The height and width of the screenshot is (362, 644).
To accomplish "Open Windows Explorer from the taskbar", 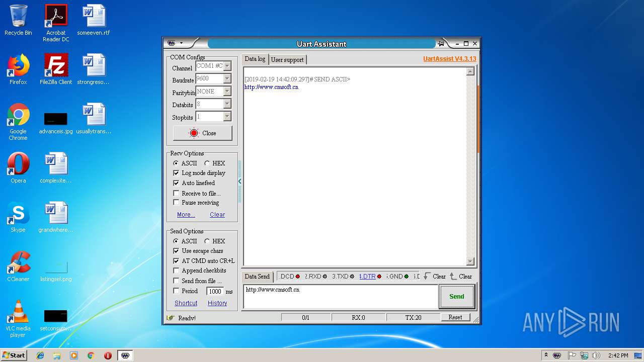I will [57, 355].
